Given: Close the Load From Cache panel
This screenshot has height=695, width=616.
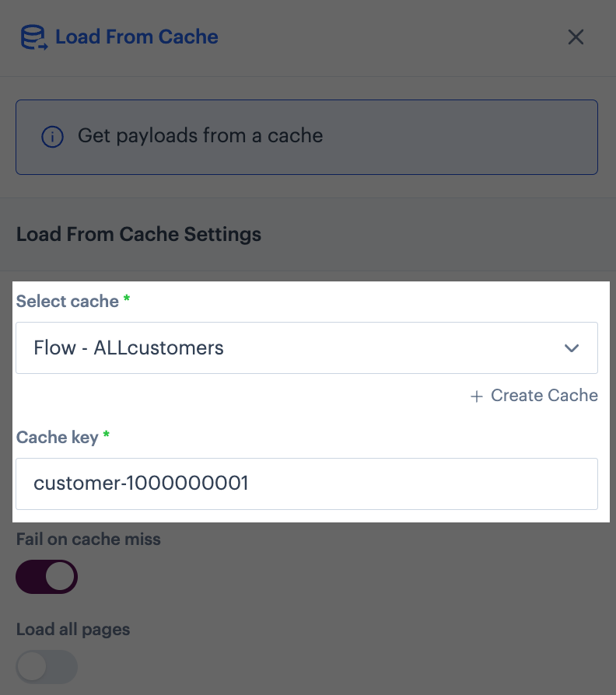Looking at the screenshot, I should click(x=576, y=37).
